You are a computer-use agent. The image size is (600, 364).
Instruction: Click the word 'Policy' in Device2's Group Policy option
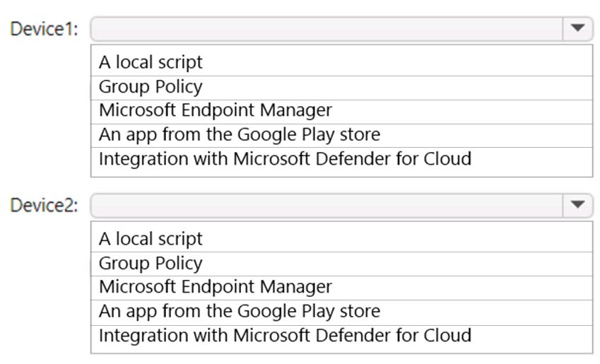click(x=179, y=264)
